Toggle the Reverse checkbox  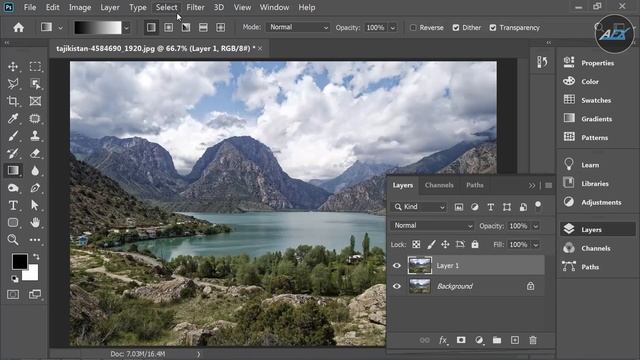tap(413, 27)
